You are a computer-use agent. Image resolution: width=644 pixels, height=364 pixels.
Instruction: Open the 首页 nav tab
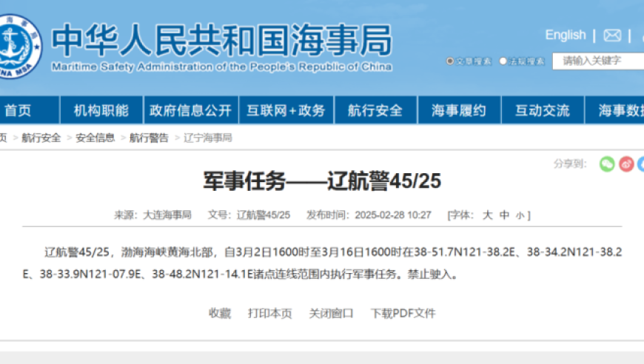(30, 110)
